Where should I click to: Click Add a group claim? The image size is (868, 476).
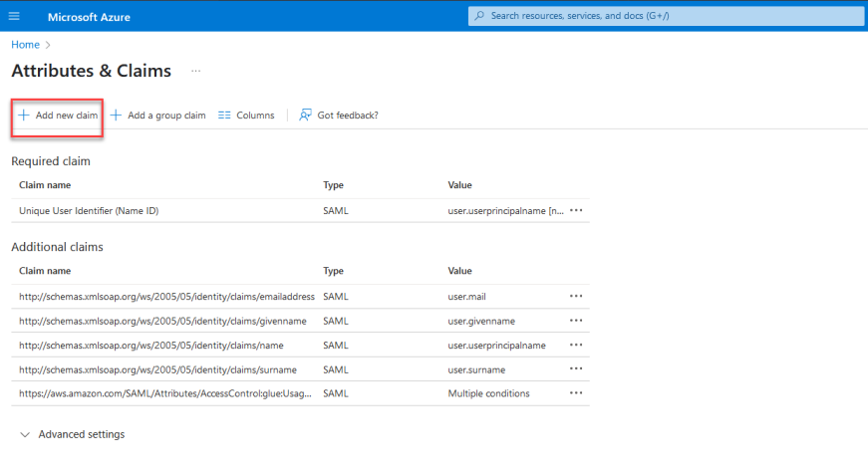point(157,115)
